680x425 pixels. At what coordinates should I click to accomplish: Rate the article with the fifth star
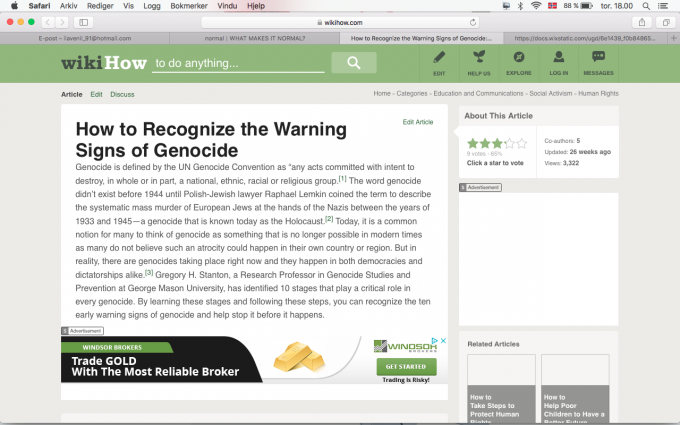click(522, 143)
